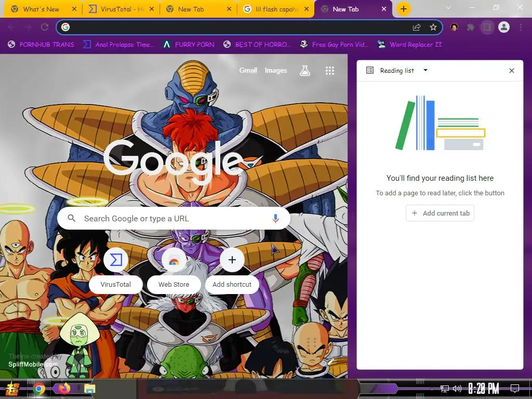Click the 8:28 PM taskbar clock

(x=484, y=389)
